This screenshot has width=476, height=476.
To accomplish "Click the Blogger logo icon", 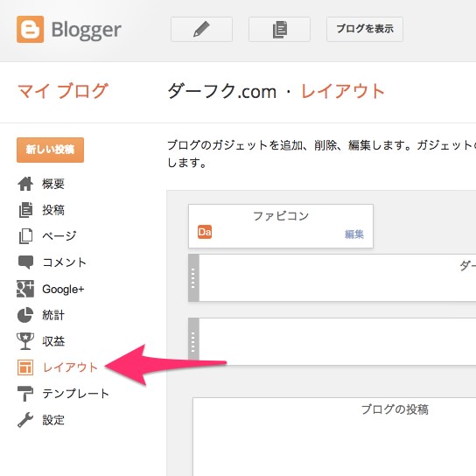I will tap(30, 29).
